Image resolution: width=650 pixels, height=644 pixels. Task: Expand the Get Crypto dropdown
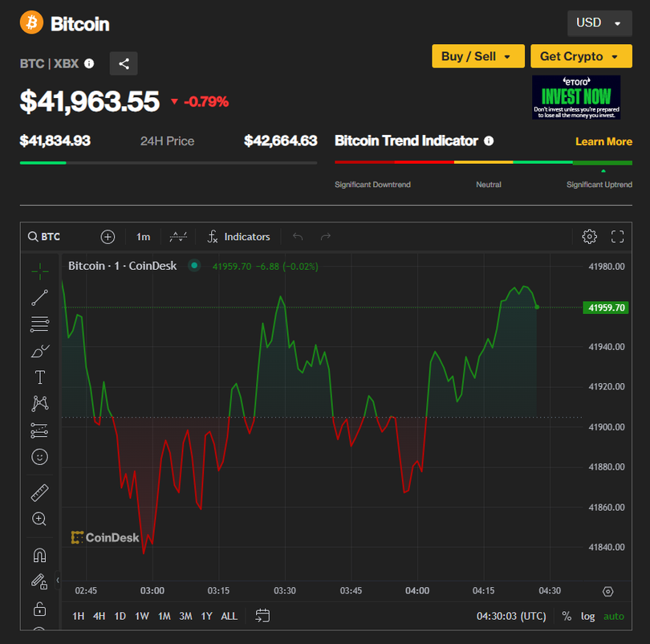tap(581, 56)
